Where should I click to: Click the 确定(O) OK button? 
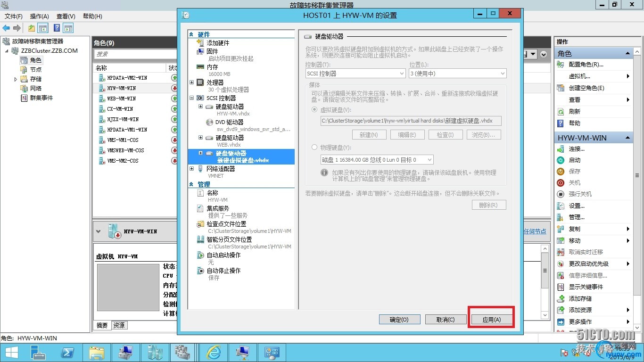coord(399,320)
